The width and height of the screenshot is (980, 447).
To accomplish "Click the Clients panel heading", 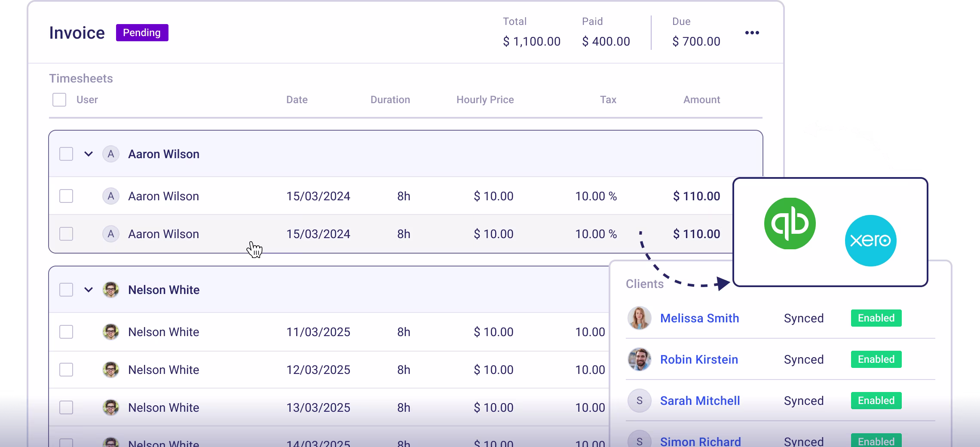I will [645, 284].
